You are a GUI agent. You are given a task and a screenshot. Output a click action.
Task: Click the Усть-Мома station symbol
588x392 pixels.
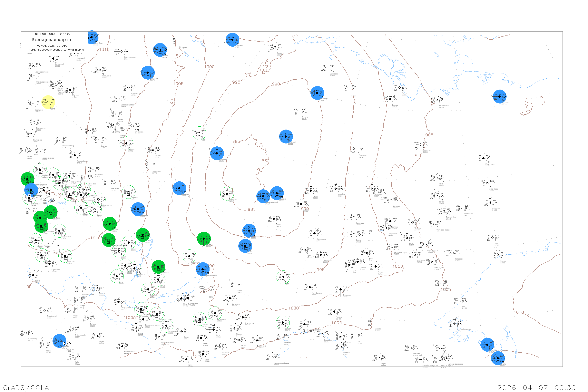click(x=483, y=158)
